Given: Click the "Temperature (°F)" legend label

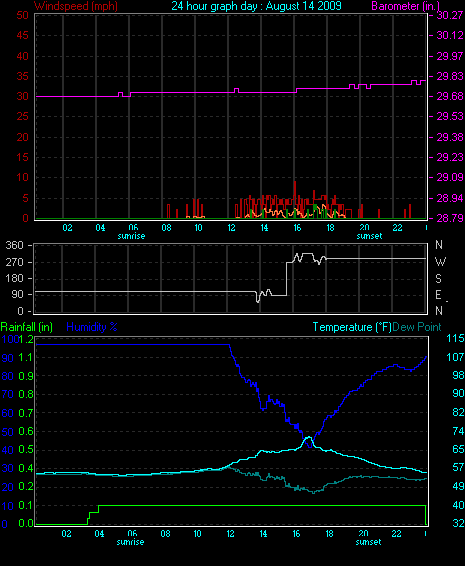Looking at the screenshot, I should [352, 327].
